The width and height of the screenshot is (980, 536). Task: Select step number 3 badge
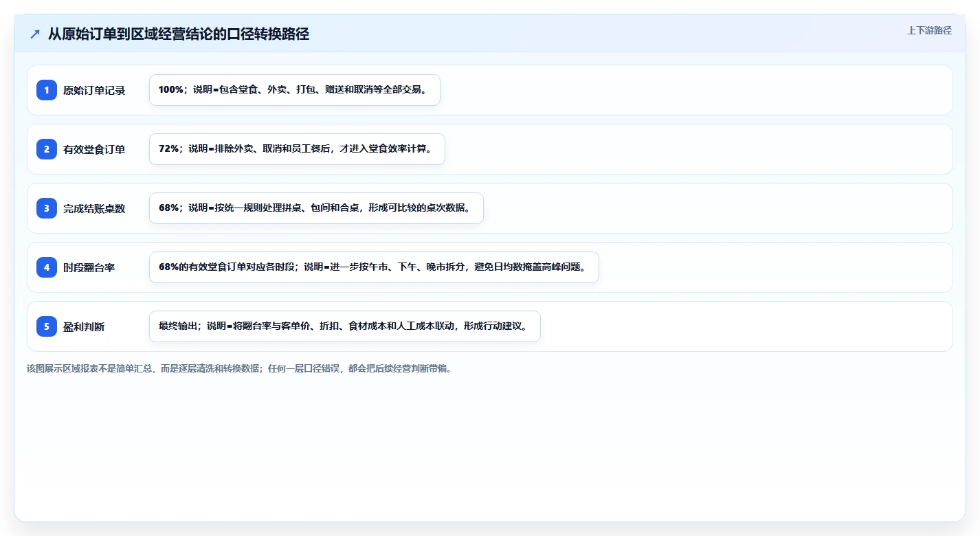click(47, 208)
